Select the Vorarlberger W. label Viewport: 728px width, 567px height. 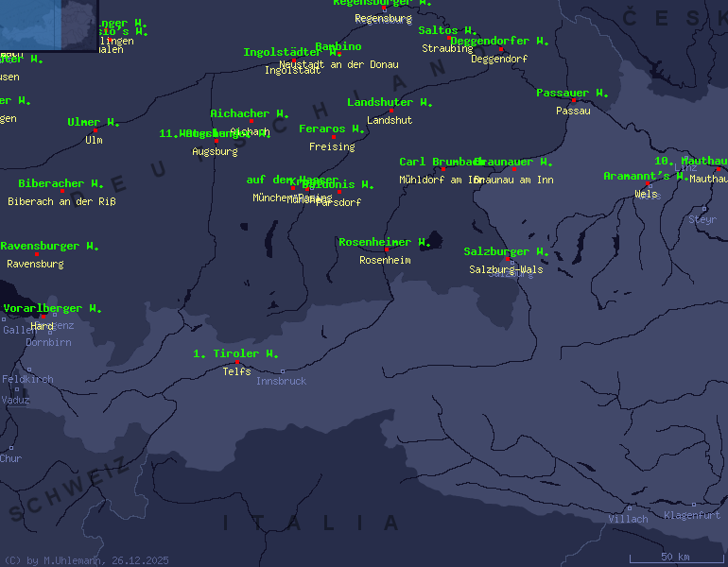click(x=52, y=308)
